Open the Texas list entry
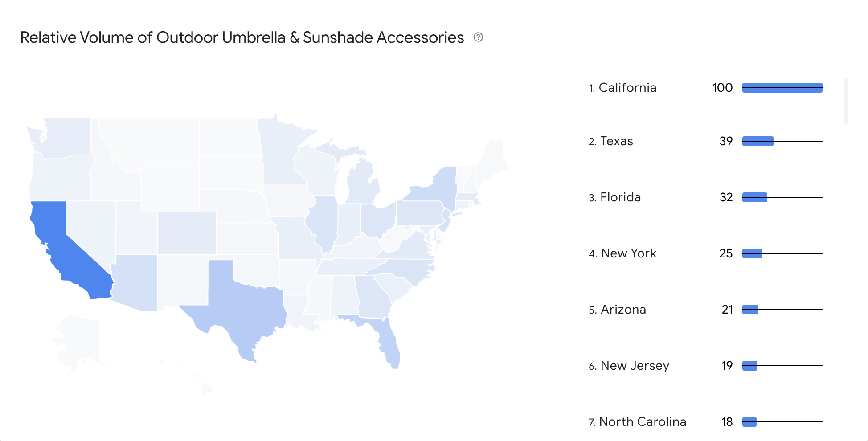 point(611,141)
